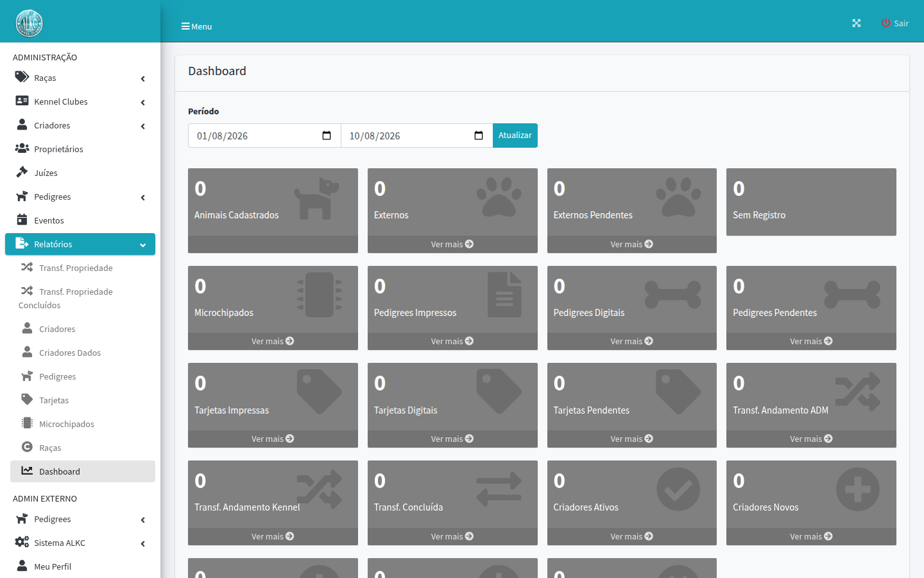Viewport: 924px width, 578px height.
Task: Click Ver mais under Criadores Ativos
Action: pos(631,536)
